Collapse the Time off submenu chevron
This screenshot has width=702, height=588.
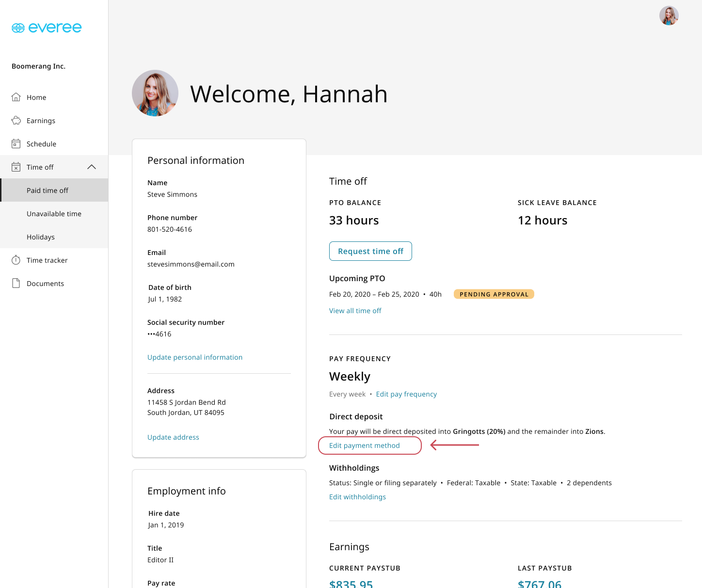pos(92,167)
